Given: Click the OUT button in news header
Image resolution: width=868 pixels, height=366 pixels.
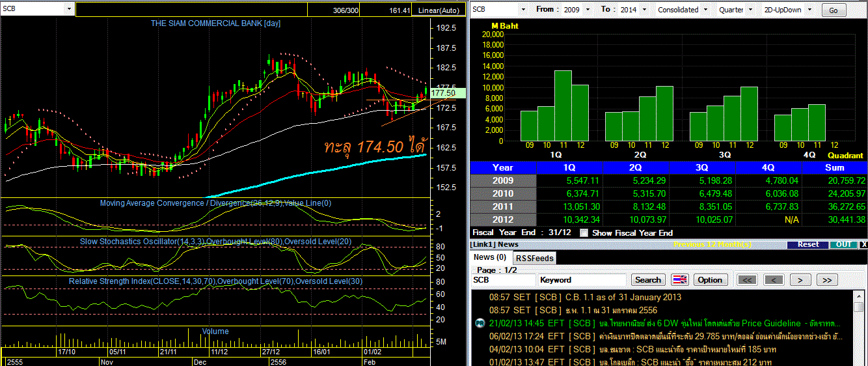Looking at the screenshot, I should (843, 245).
